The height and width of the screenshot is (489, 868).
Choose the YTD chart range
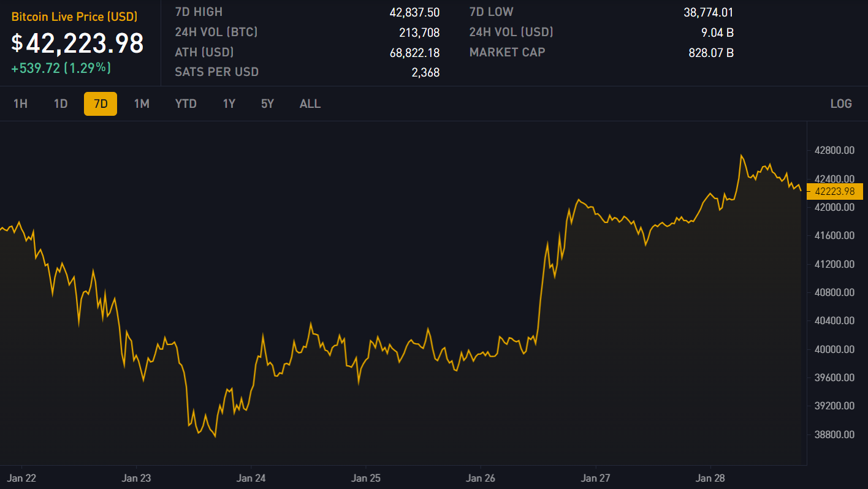point(186,104)
